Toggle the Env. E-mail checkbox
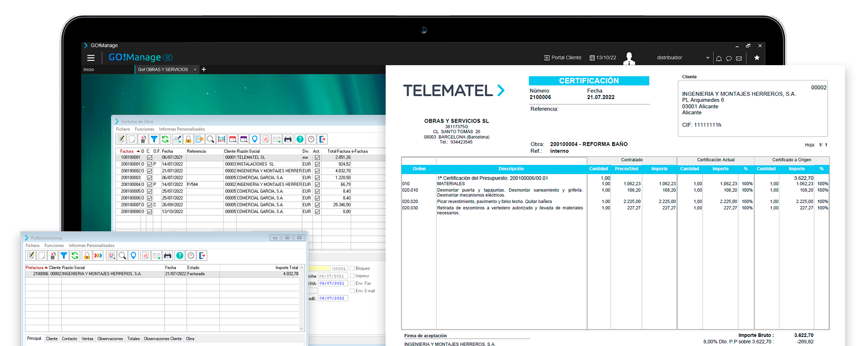 [x=352, y=291]
